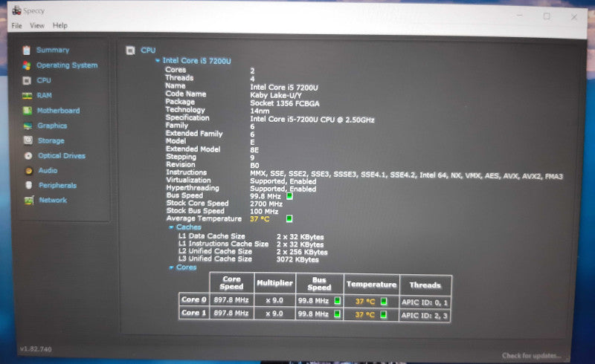Open the Help menu
Viewport: 595px width, 364px height.
pos(60,25)
